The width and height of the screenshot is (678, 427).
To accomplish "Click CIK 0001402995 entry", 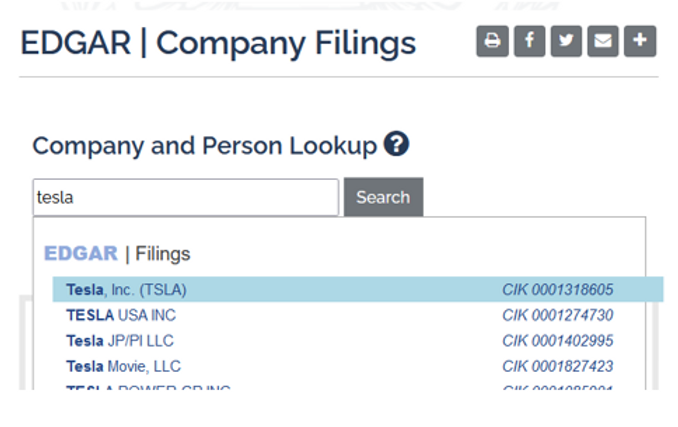I will [557, 341].
